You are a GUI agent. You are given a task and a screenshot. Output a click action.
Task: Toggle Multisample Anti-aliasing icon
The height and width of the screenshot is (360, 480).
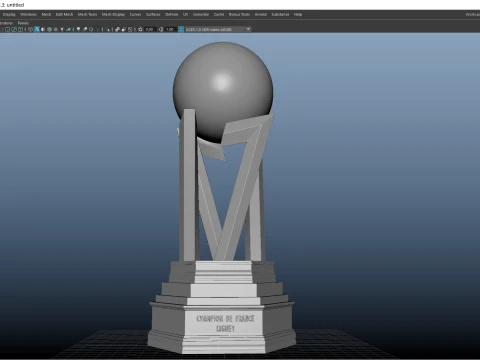pos(91,29)
